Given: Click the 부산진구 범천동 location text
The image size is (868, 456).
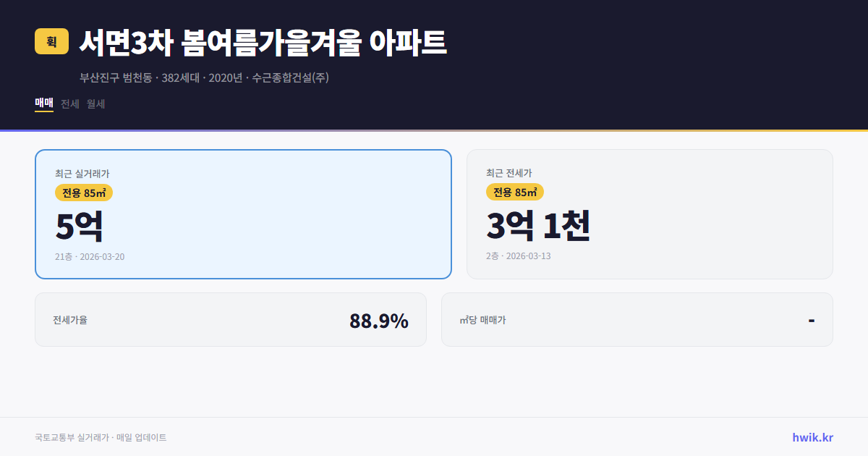Looking at the screenshot, I should [114, 77].
